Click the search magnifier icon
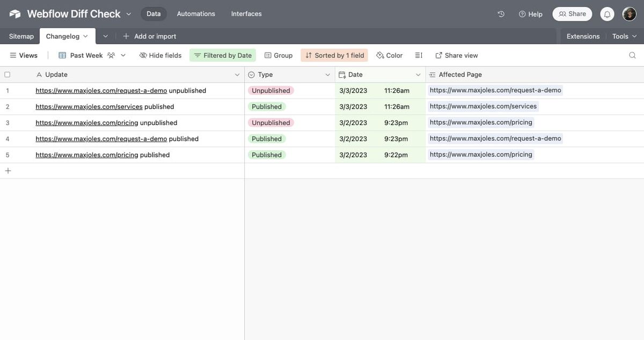644x340 pixels. click(632, 55)
